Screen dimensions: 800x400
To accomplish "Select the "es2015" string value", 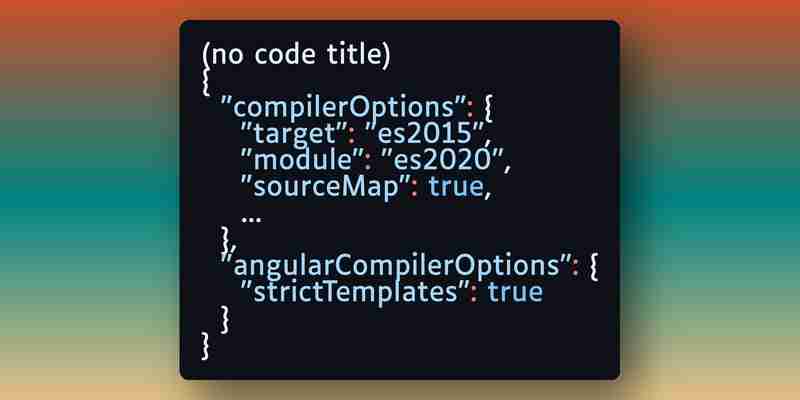I will (426, 134).
